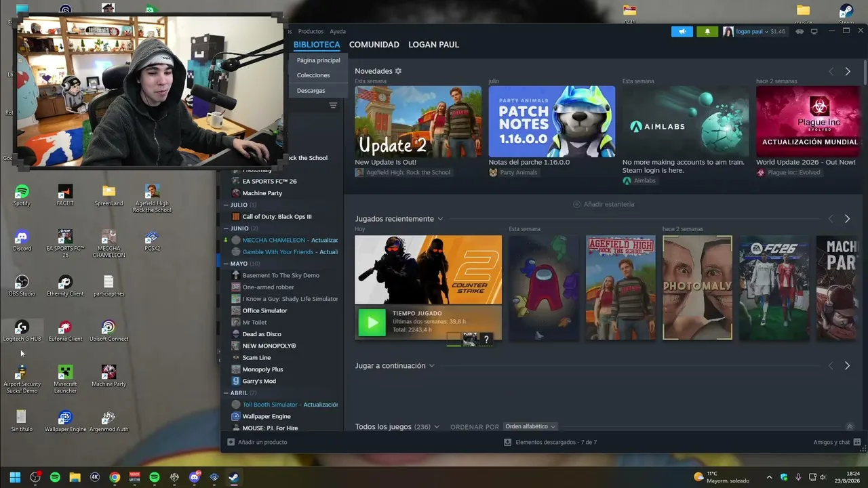Click Añadir estantería button

604,204
